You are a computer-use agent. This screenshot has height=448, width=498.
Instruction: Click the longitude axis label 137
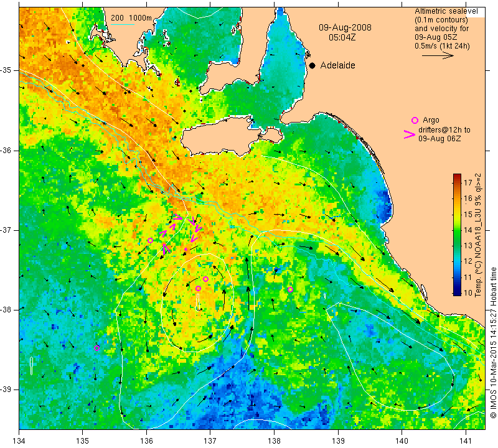pos(210,441)
